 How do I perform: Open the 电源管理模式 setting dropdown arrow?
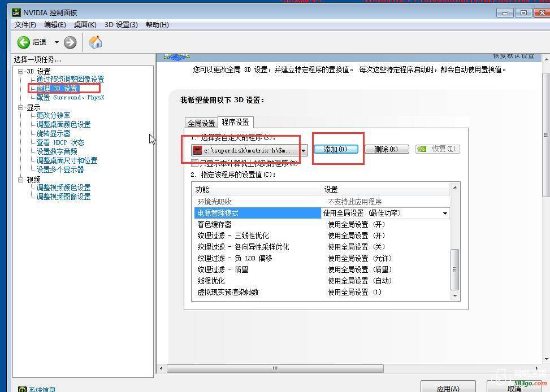pos(445,213)
